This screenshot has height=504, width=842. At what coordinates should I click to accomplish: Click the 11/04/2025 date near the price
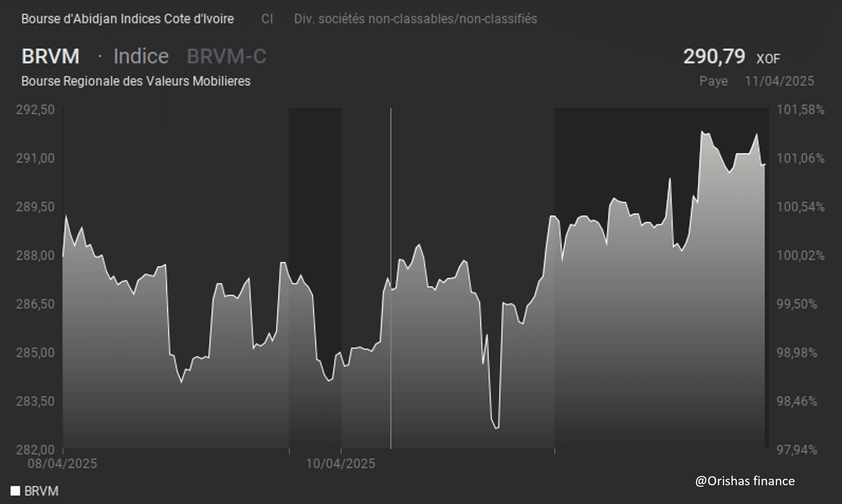pyautogui.click(x=780, y=81)
